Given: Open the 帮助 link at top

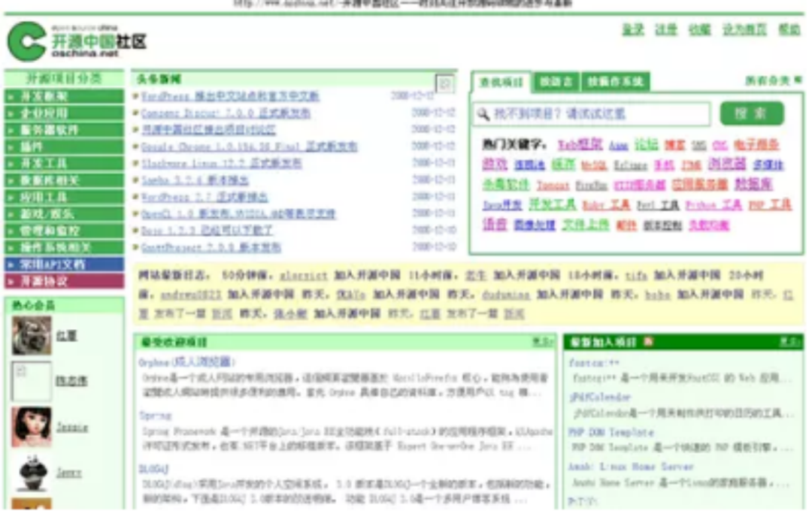Looking at the screenshot, I should [789, 29].
